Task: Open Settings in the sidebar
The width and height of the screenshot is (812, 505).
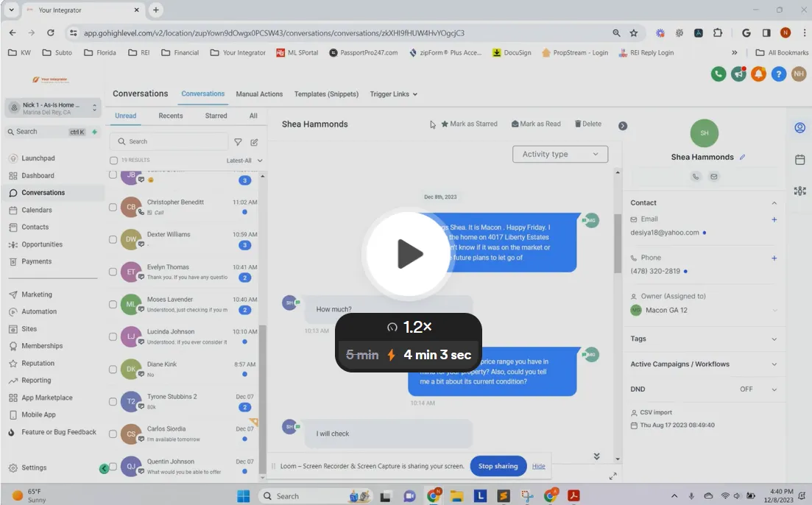Action: pos(34,467)
